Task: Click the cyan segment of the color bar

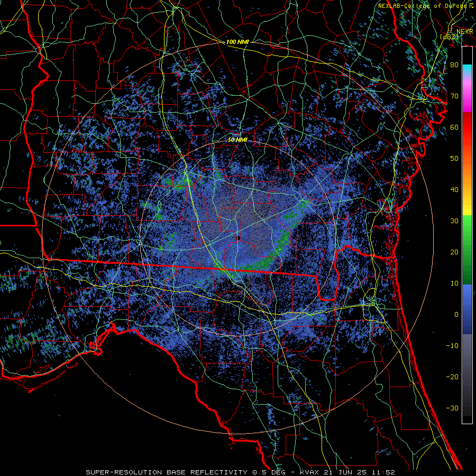Action: point(467,69)
